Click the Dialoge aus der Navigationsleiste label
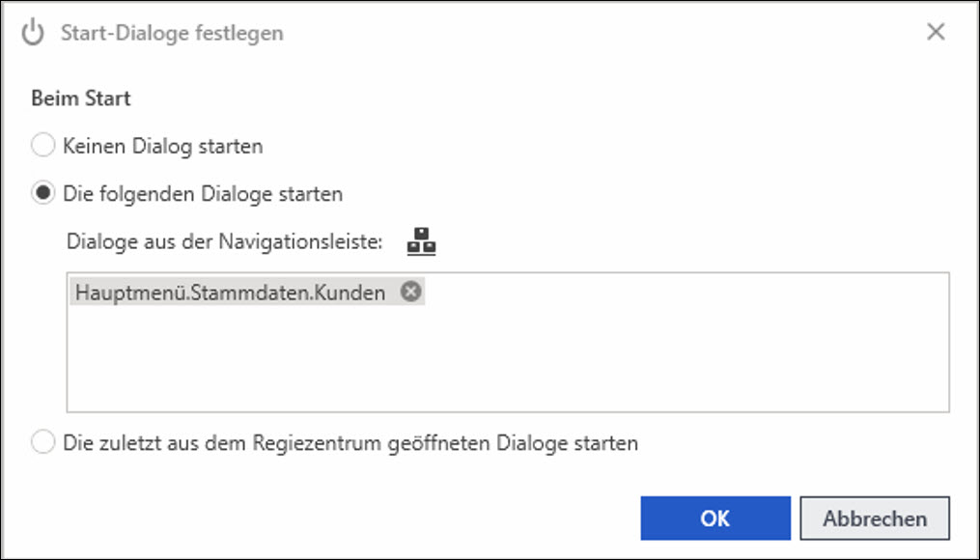Screen dimensions: 980x560 (x=224, y=241)
